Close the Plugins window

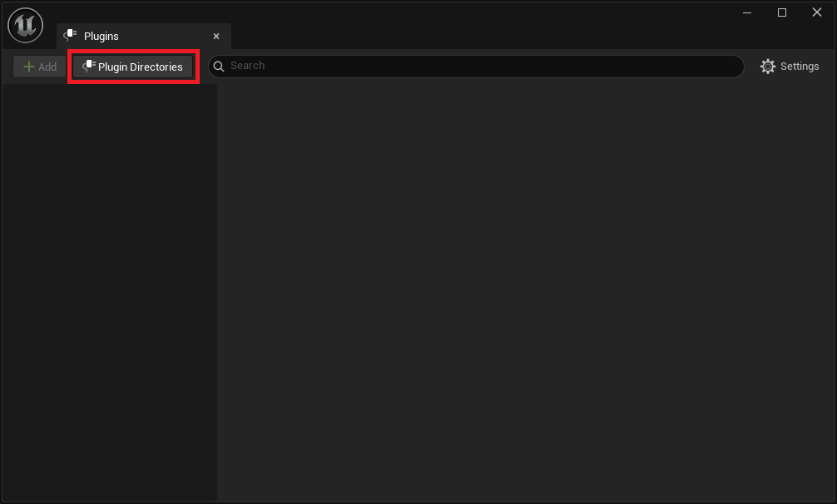(x=817, y=12)
